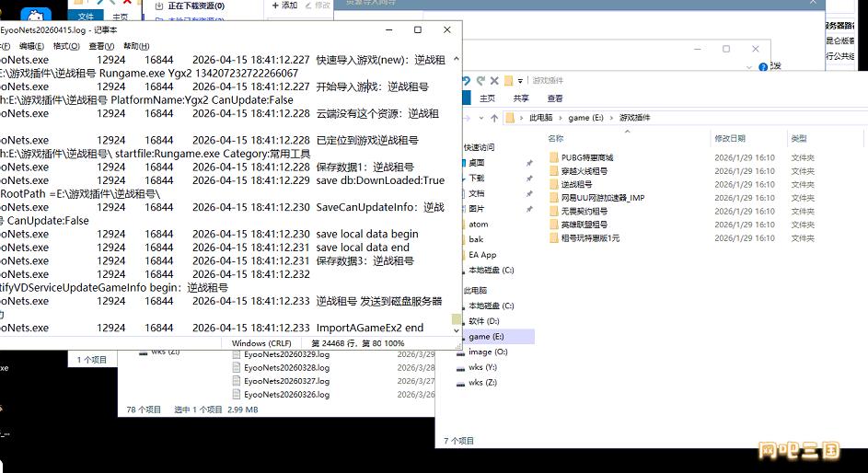Select EyooNets20260327.log file in back window
Viewport: 868px width, 473px height.
point(287,381)
